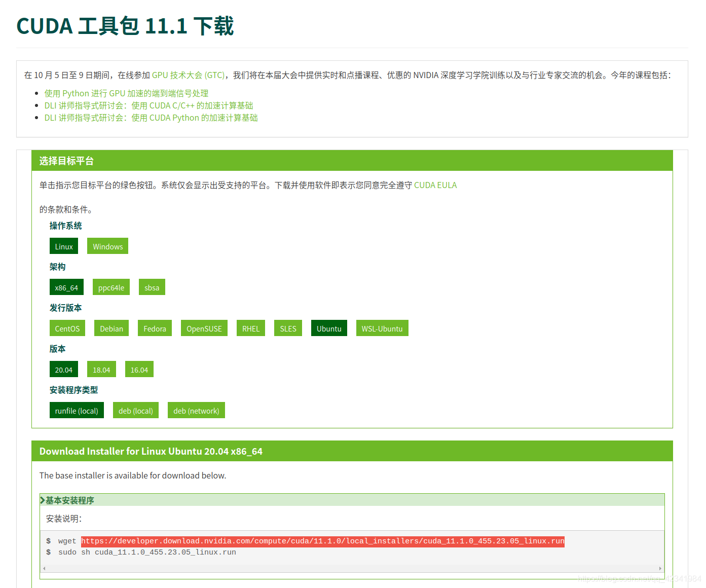Pick the CentOS distribution
The height and width of the screenshot is (588, 706).
67,328
